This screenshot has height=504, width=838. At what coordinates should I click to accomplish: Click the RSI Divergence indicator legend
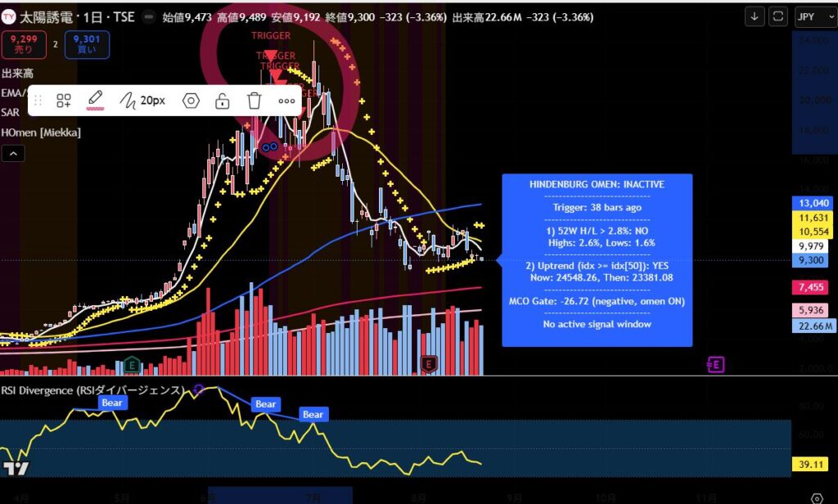pyautogui.click(x=92, y=390)
